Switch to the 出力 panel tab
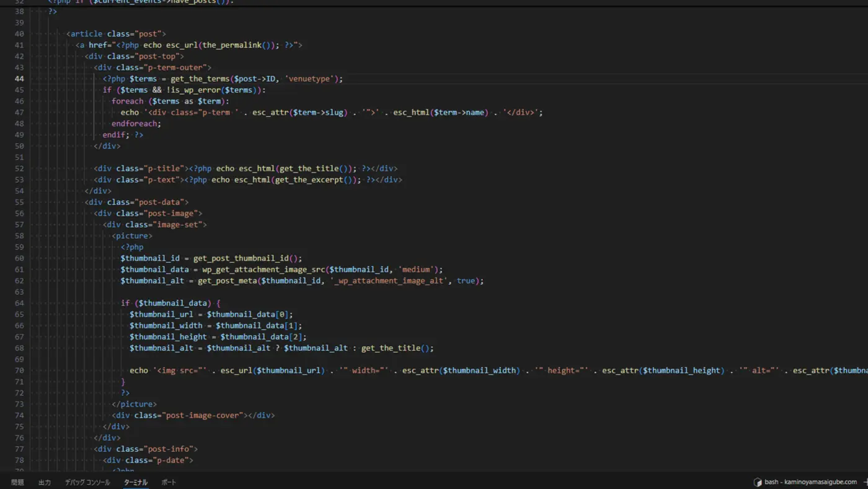 coord(45,482)
